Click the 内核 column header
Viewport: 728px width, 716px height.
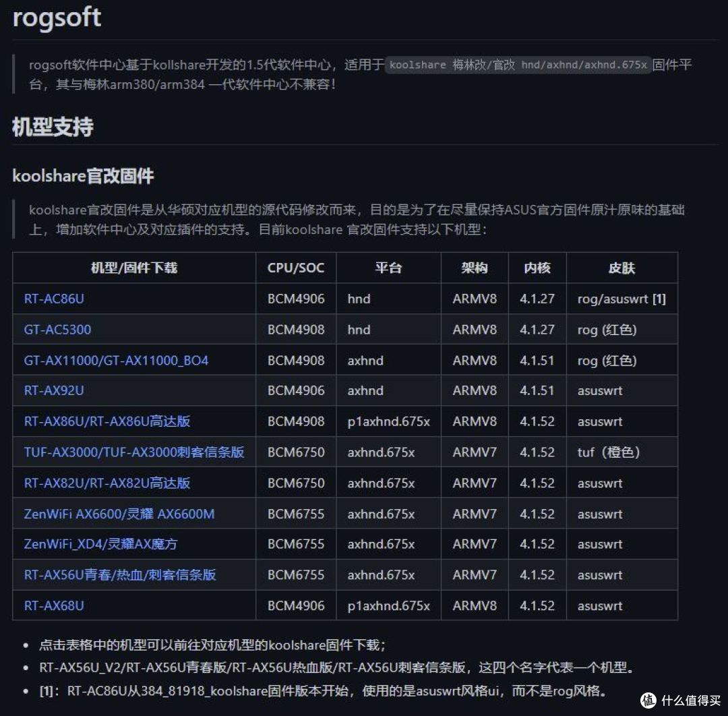click(x=537, y=268)
